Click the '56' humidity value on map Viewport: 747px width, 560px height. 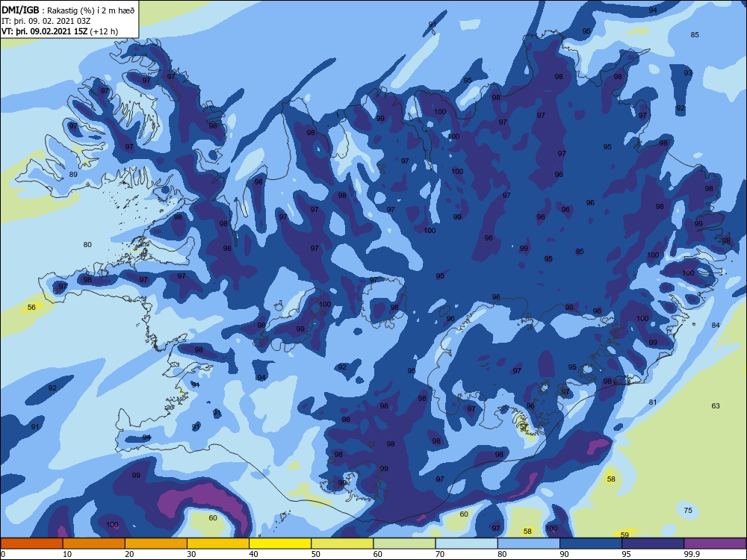pos(31,307)
